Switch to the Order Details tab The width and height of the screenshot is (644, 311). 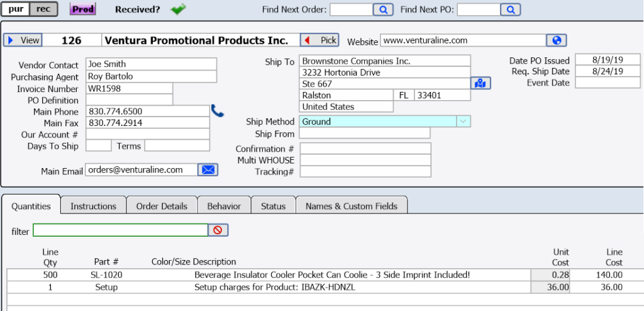162,206
